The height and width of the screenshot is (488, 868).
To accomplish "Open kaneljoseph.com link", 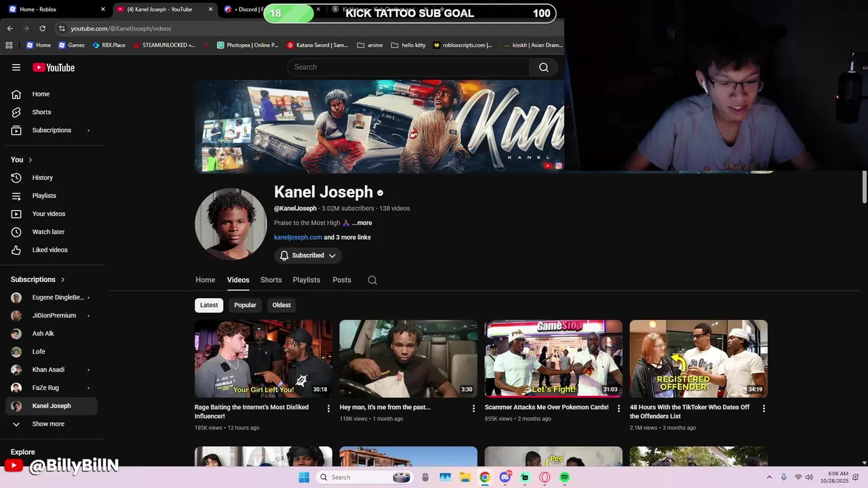I will click(298, 237).
